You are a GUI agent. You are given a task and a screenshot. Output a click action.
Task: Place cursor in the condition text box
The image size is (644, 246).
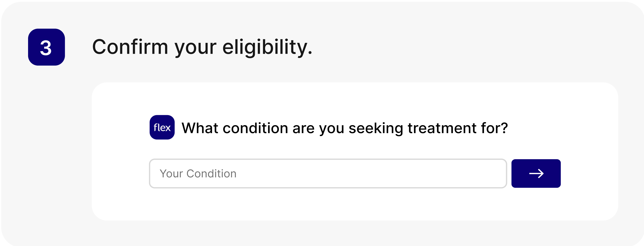(328, 173)
